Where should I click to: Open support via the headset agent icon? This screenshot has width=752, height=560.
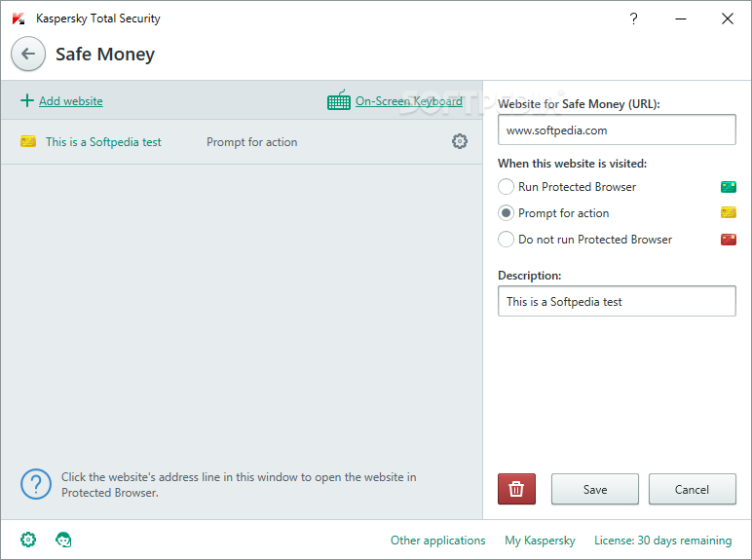[x=63, y=540]
